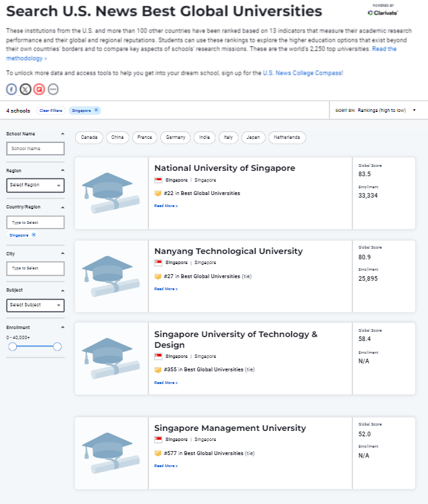
Task: Filter by China country chip
Action: point(117,137)
